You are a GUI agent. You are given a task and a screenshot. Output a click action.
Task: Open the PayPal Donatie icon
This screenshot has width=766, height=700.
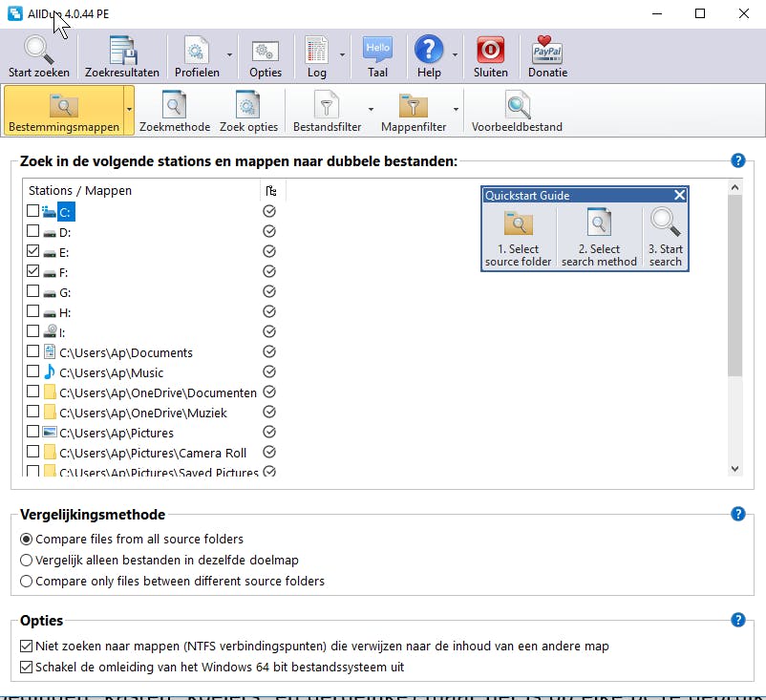(x=547, y=51)
